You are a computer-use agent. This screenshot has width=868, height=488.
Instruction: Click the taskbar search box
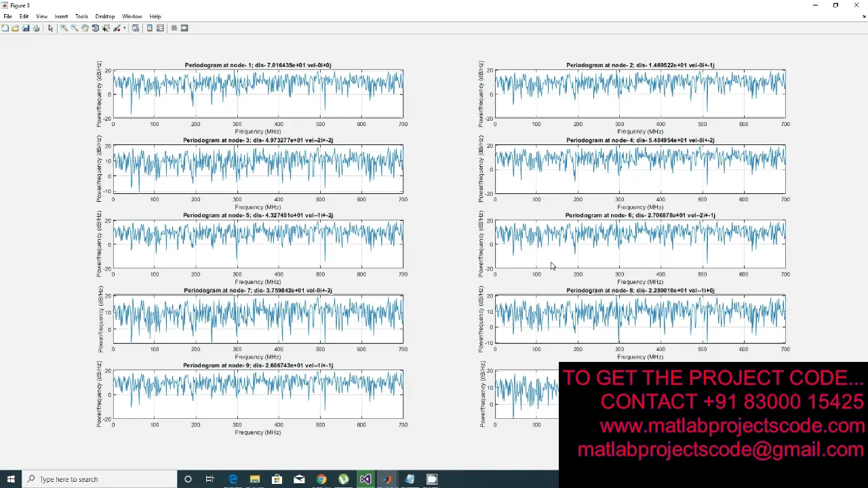(100, 479)
